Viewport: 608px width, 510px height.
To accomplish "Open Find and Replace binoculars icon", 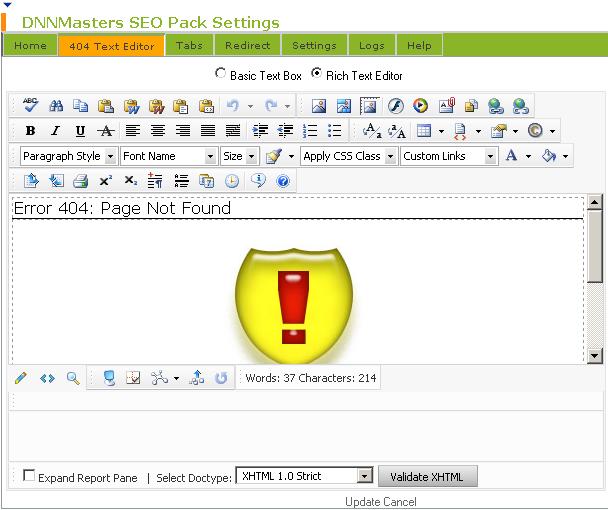I will tap(56, 105).
